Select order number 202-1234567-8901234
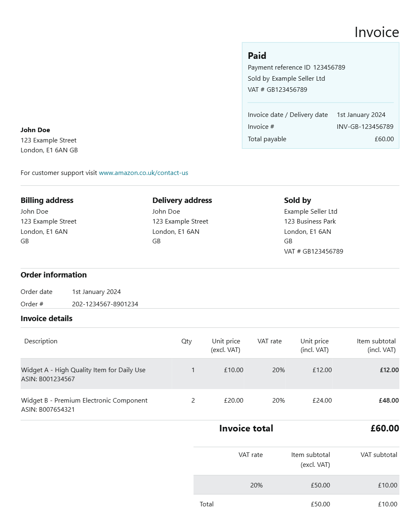Viewport: 420px width, 529px height. pyautogui.click(x=105, y=304)
